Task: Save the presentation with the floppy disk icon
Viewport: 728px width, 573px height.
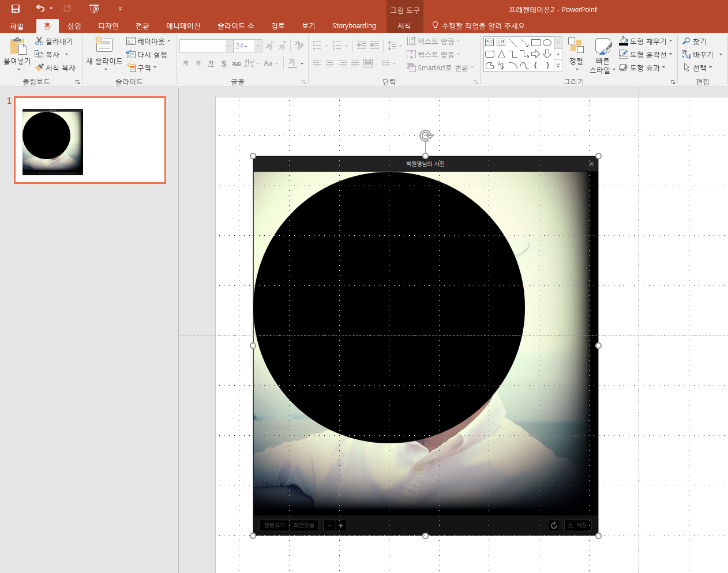Action: [16, 9]
